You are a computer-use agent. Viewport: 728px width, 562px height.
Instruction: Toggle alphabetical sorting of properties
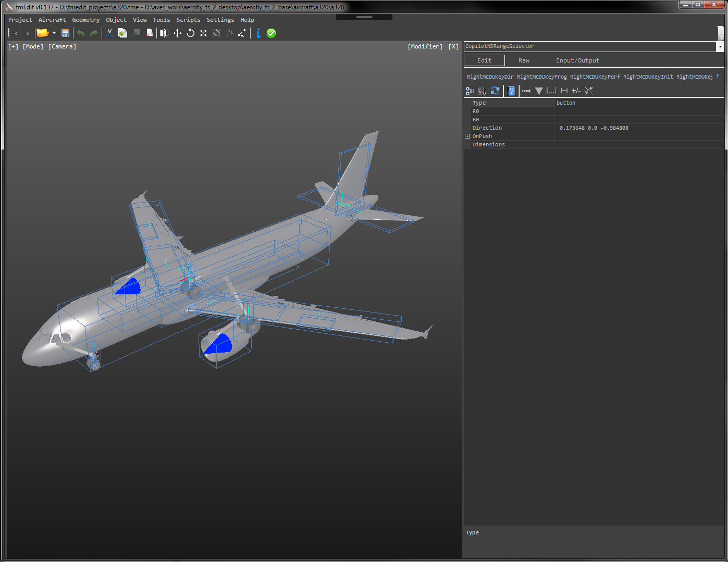click(482, 91)
